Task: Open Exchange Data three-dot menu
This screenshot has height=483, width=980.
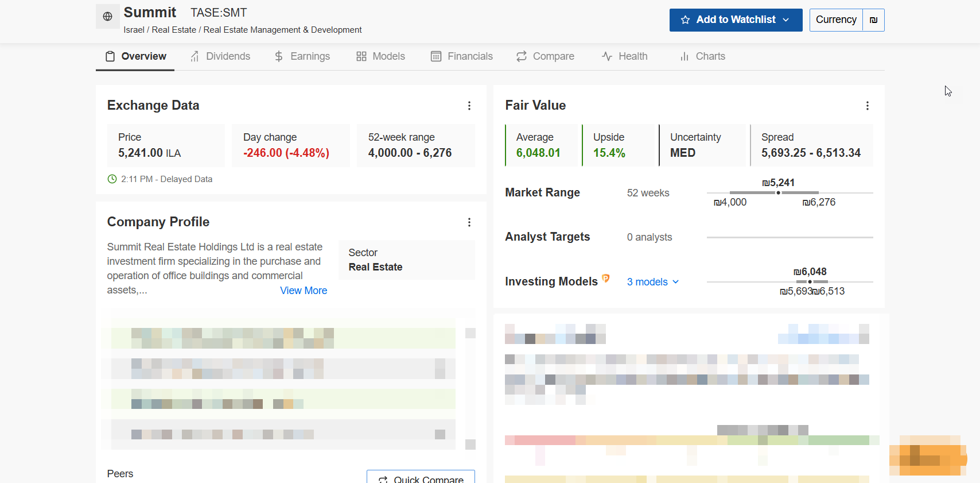Action: (469, 106)
